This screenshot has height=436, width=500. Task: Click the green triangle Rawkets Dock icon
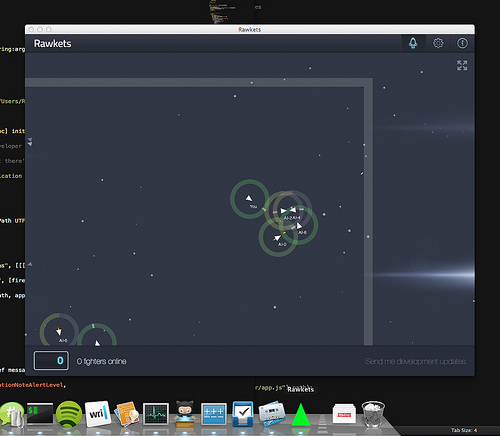tap(301, 414)
